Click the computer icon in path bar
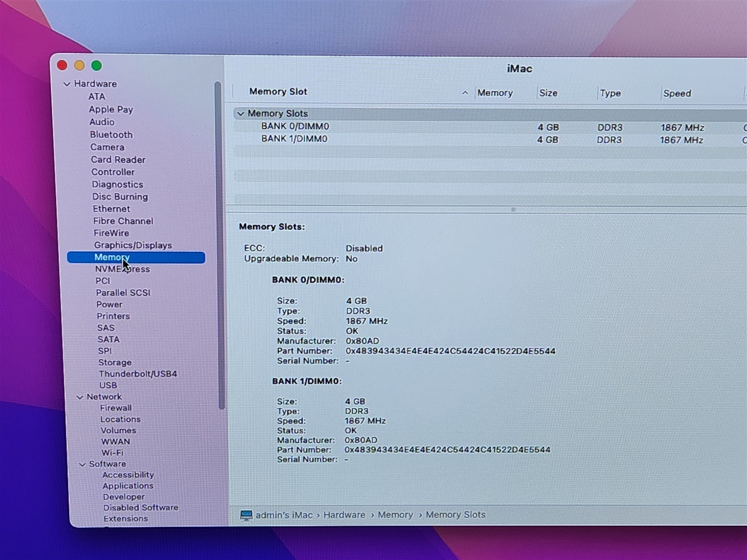Image resolution: width=747 pixels, height=560 pixels. pyautogui.click(x=246, y=515)
